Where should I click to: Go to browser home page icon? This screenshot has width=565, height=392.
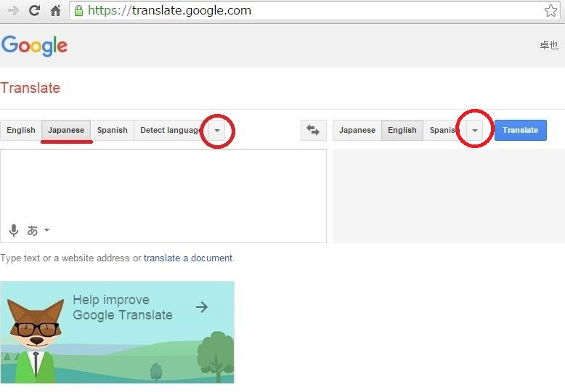55,10
